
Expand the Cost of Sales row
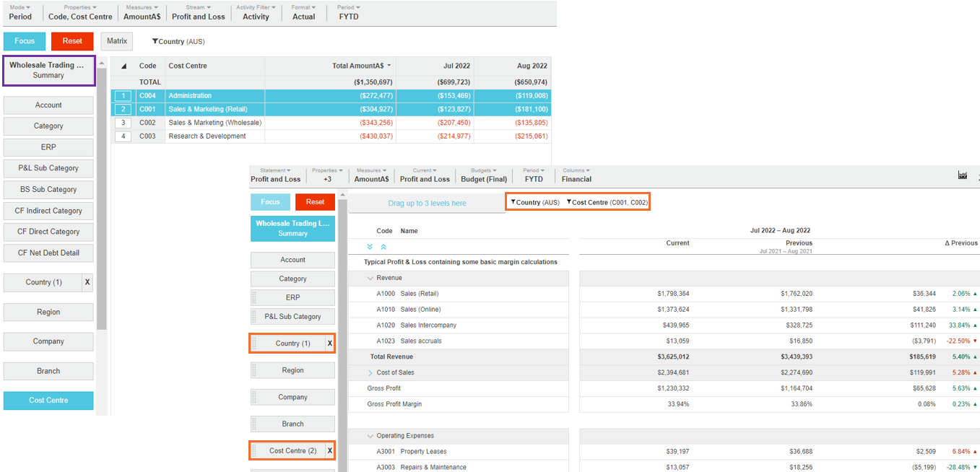(x=370, y=373)
